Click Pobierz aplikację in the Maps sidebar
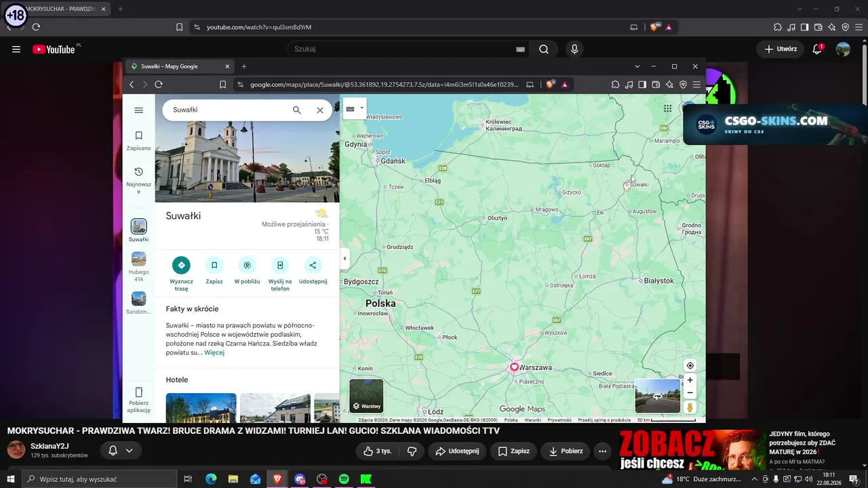Viewport: 868px width, 488px height. tap(139, 401)
